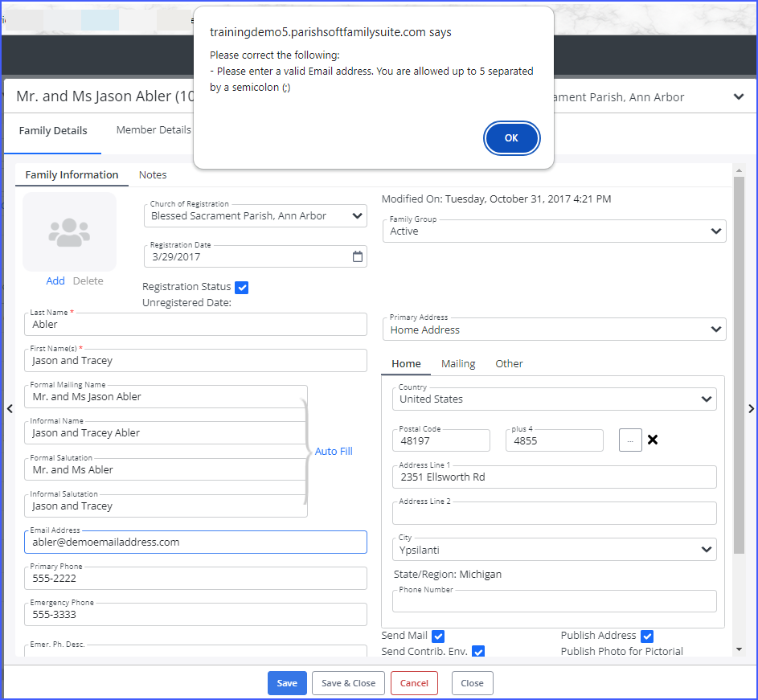The image size is (758, 700).
Task: Open the Church of Registration dropdown
Action: 256,216
